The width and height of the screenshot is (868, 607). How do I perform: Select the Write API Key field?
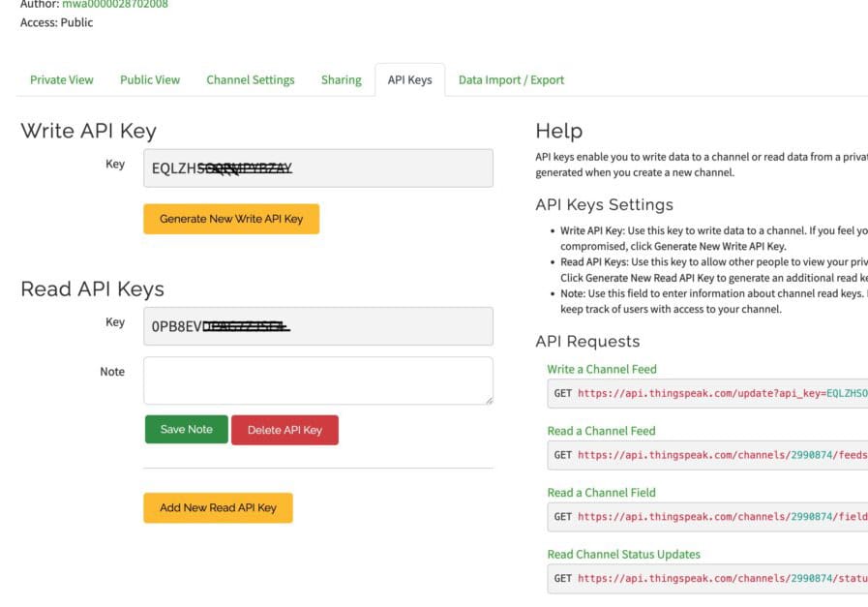point(317,167)
